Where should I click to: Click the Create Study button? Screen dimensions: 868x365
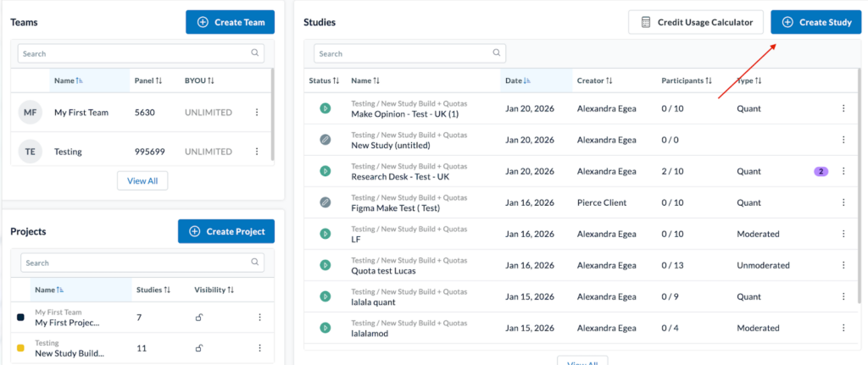pos(815,22)
